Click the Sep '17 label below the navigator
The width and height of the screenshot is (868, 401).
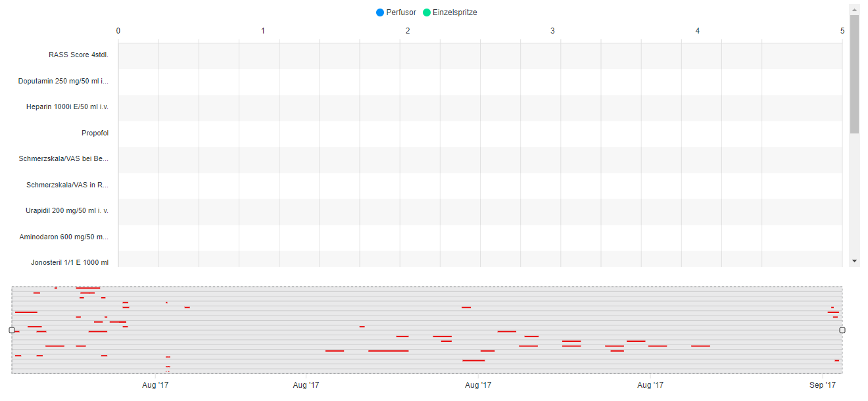tap(821, 385)
